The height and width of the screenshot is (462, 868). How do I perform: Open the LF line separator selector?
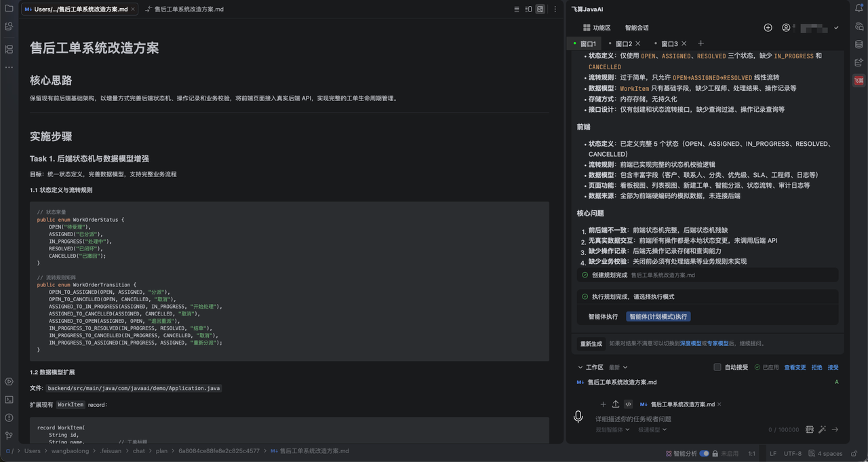pos(773,453)
